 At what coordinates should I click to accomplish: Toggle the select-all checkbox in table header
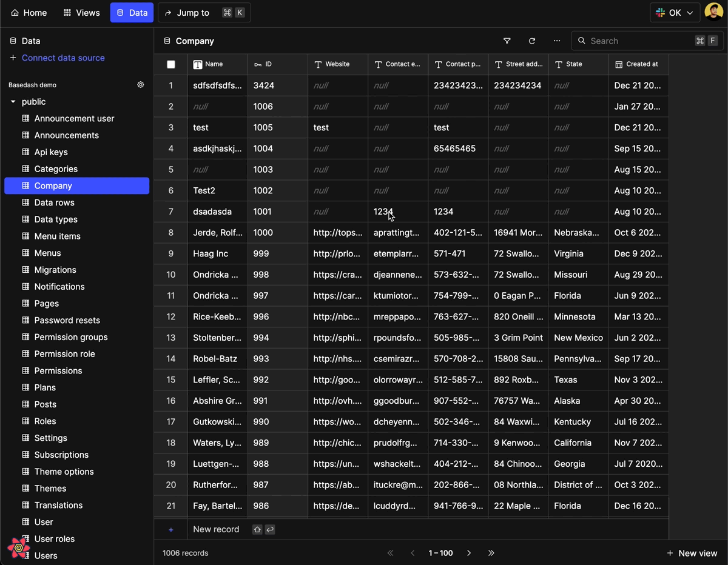pos(171,64)
